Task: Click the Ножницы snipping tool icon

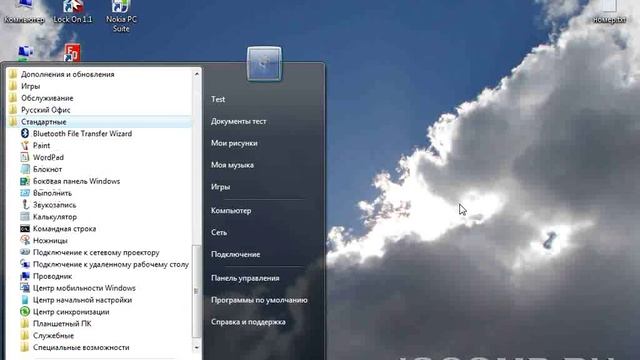Action: [x=25, y=240]
